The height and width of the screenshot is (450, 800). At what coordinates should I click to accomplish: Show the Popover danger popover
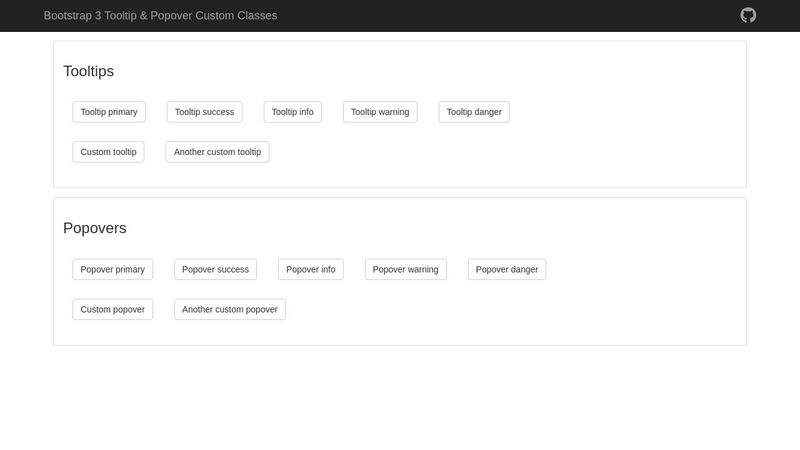(507, 269)
